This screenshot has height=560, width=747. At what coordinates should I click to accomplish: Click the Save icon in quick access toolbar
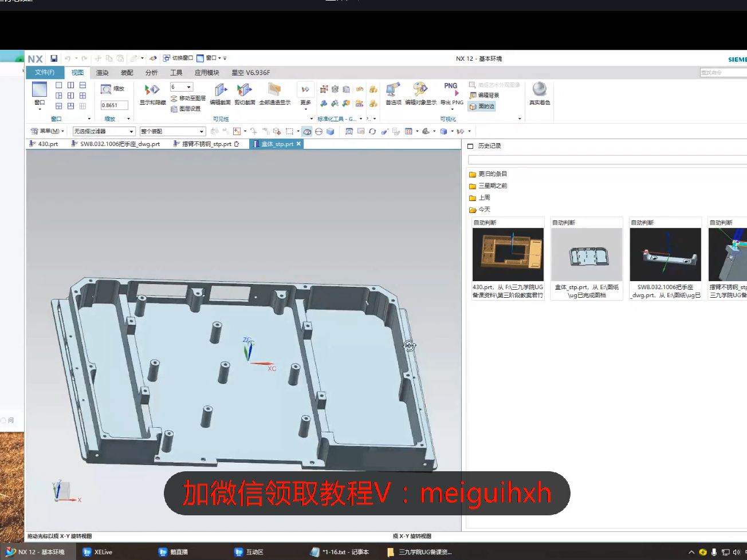[54, 58]
